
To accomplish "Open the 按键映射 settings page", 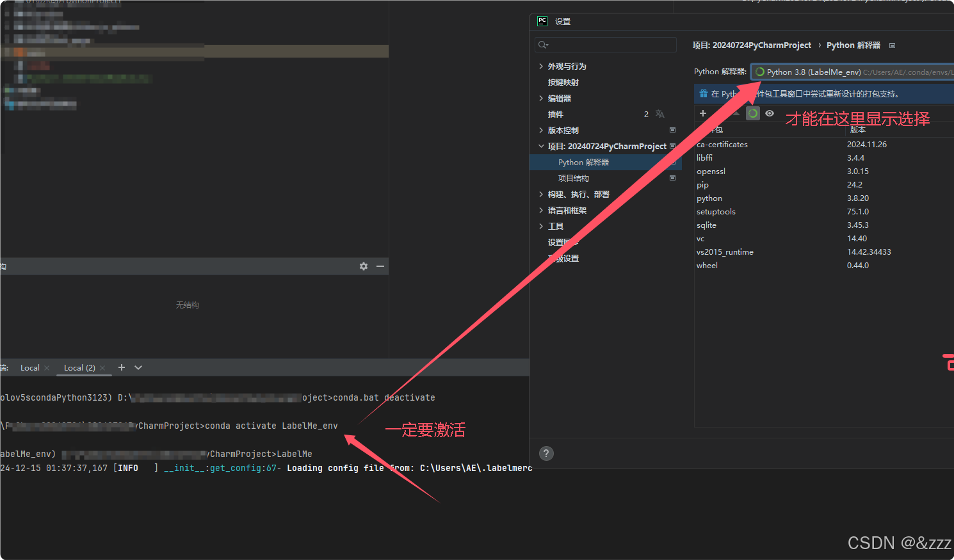I will pos(563,82).
